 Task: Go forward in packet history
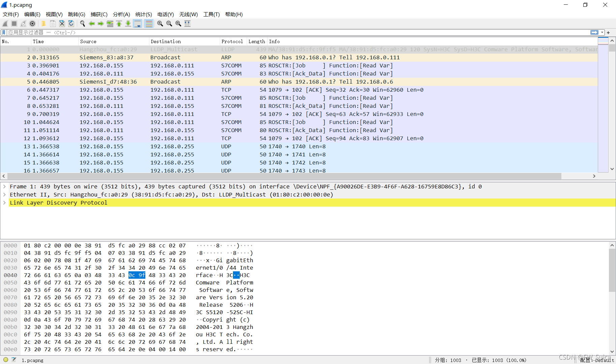tap(101, 24)
